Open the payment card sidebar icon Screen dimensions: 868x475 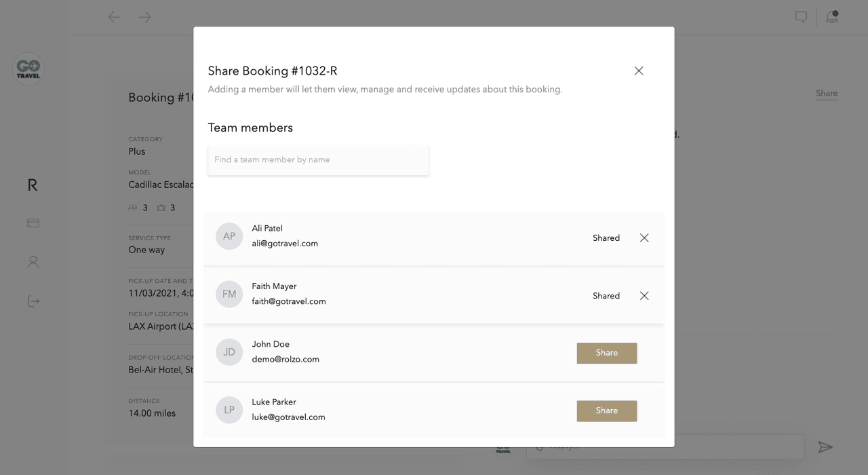point(33,223)
